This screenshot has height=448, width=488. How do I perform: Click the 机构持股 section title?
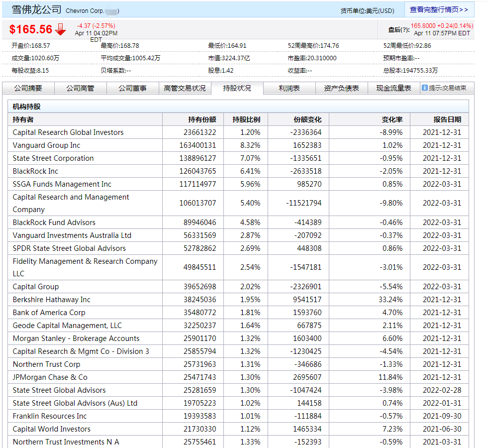[27, 107]
